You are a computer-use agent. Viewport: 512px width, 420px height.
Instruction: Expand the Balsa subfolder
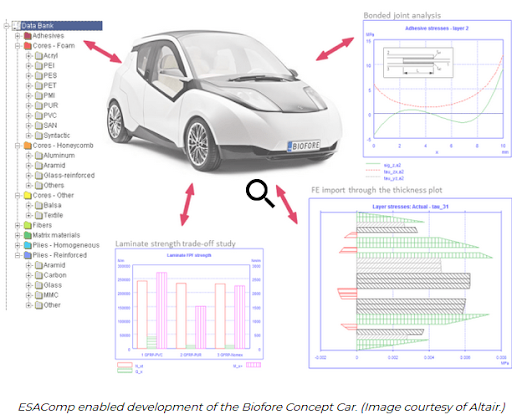tap(29, 205)
